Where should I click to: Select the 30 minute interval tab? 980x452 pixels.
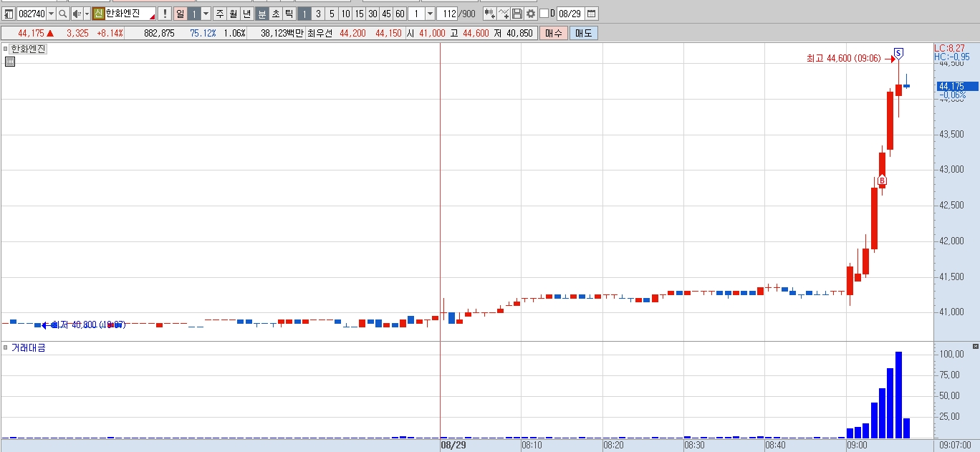(373, 14)
